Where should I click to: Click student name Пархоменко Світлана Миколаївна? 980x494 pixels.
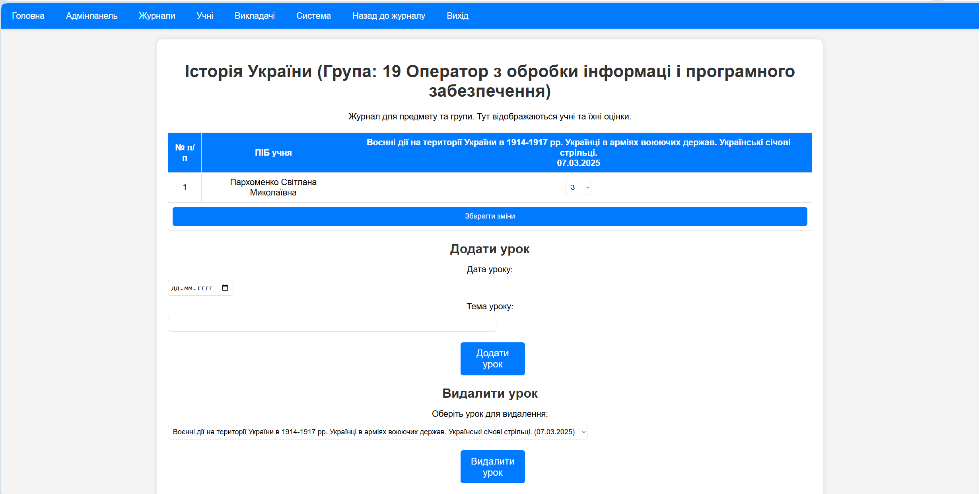pos(273,187)
